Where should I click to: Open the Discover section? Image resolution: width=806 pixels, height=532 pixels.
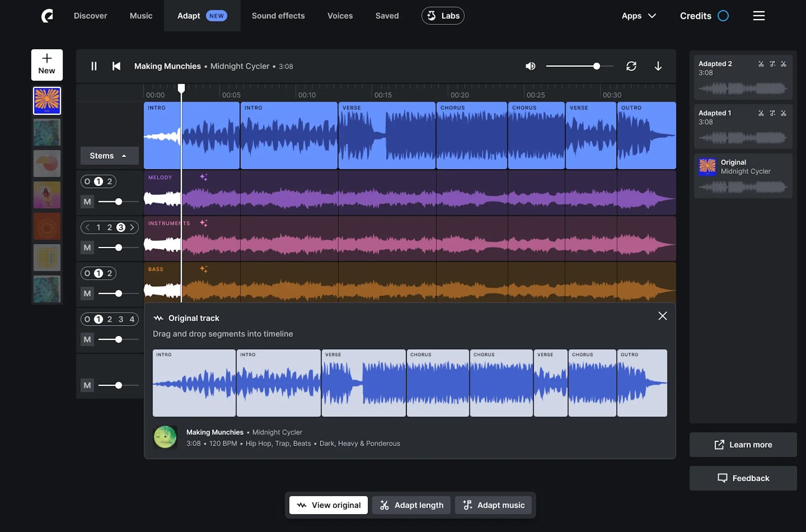pos(90,16)
